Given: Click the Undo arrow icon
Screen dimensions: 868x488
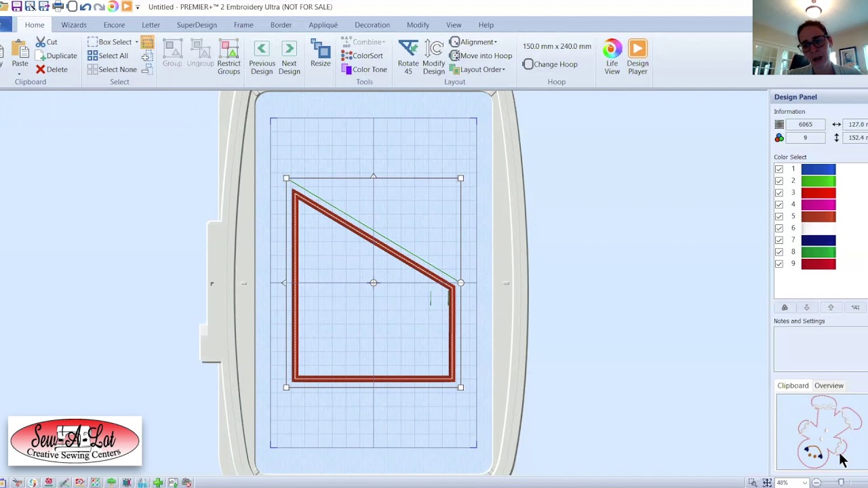Looking at the screenshot, I should coord(85,7).
